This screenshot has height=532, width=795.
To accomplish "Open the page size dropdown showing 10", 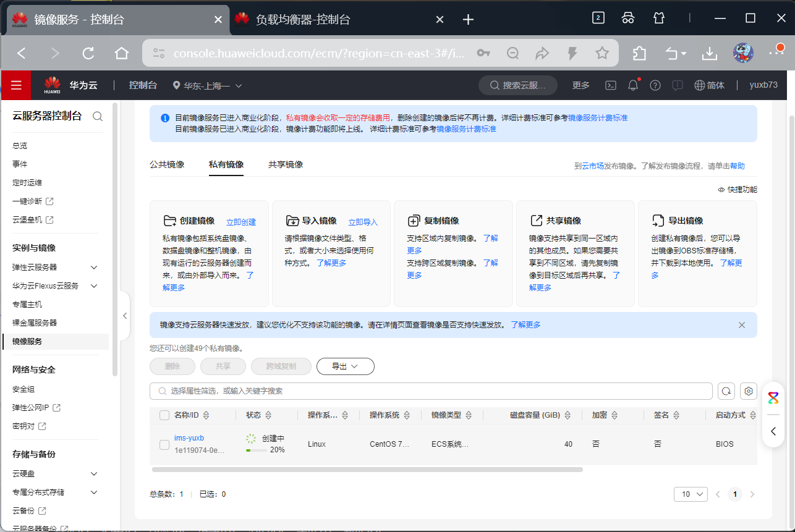I will pyautogui.click(x=691, y=494).
